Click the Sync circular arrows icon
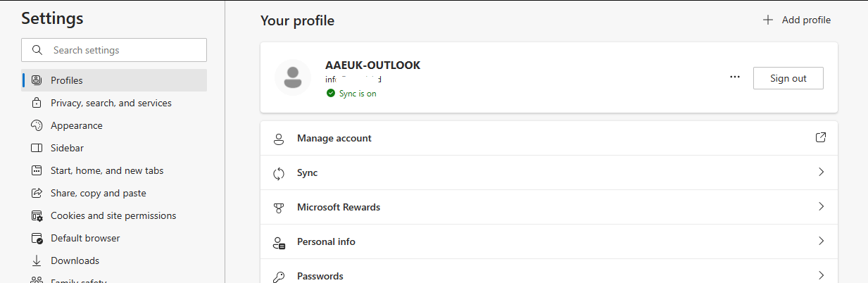 279,173
